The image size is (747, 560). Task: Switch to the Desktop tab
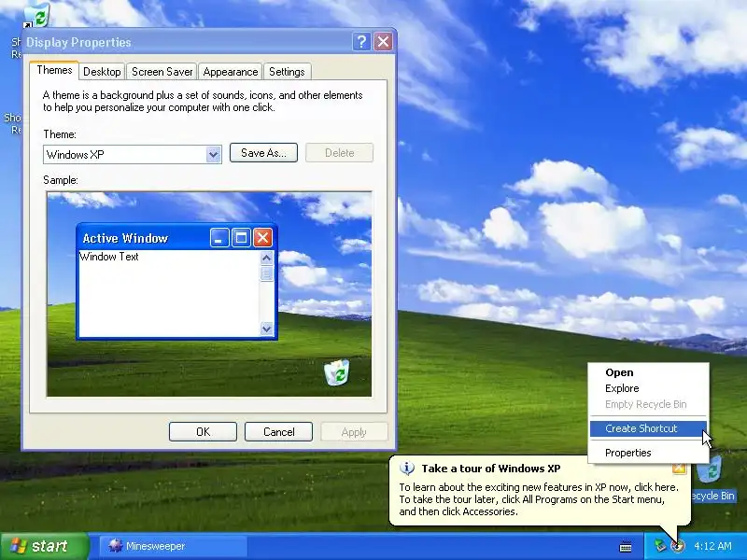[x=102, y=72]
